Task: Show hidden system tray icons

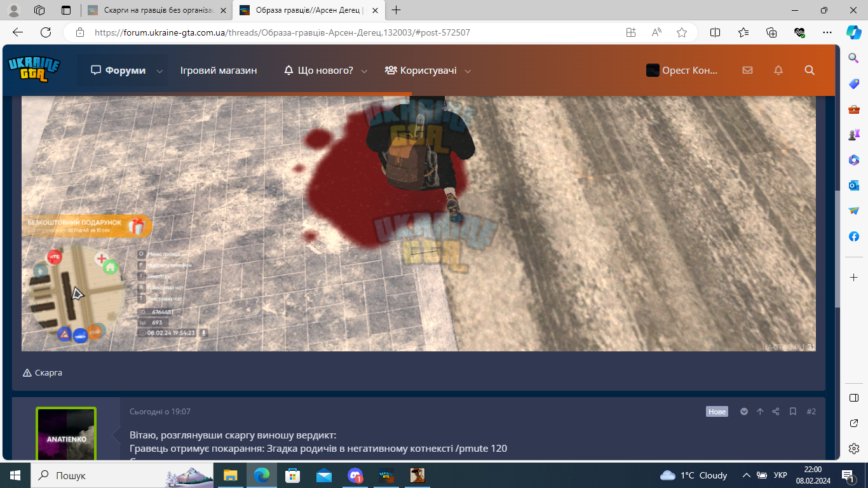Action: [747, 475]
